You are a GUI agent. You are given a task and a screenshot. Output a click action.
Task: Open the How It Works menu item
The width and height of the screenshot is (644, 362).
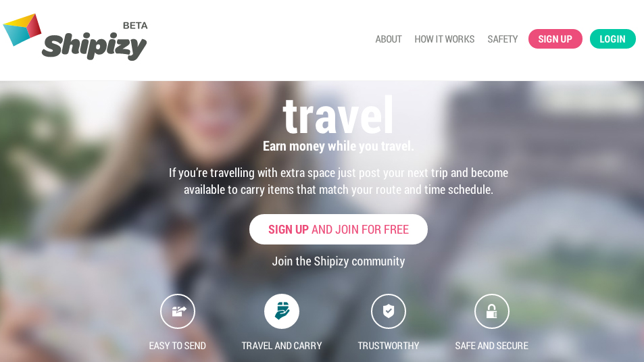[445, 39]
